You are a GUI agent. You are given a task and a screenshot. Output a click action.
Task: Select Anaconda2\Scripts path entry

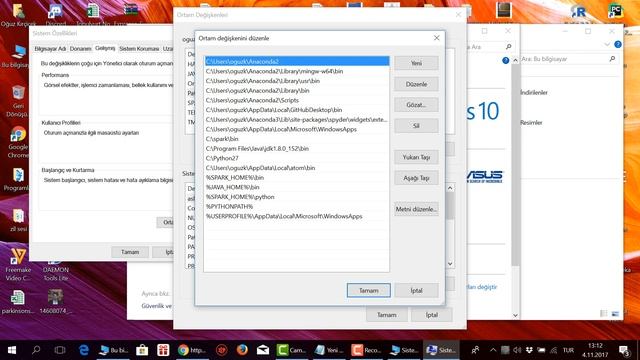[x=297, y=100]
